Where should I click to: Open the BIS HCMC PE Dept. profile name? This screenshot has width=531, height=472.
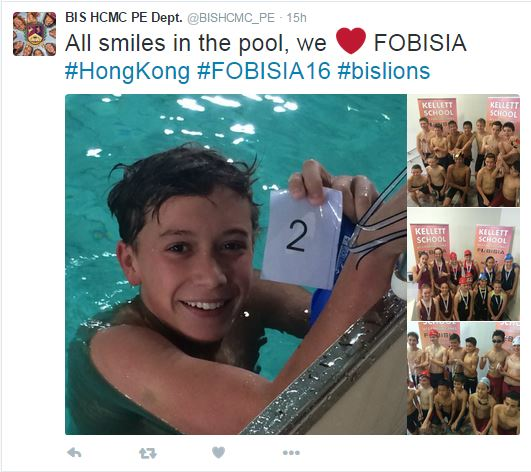pos(124,18)
